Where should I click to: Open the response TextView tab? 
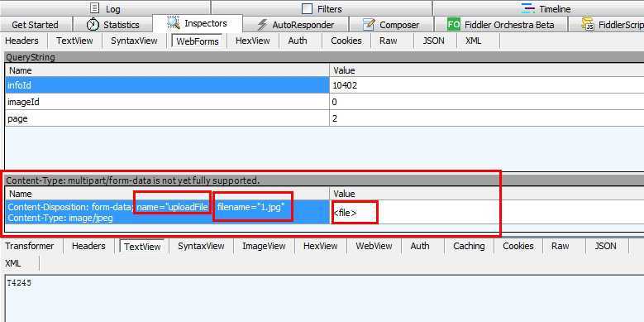pyautogui.click(x=142, y=247)
